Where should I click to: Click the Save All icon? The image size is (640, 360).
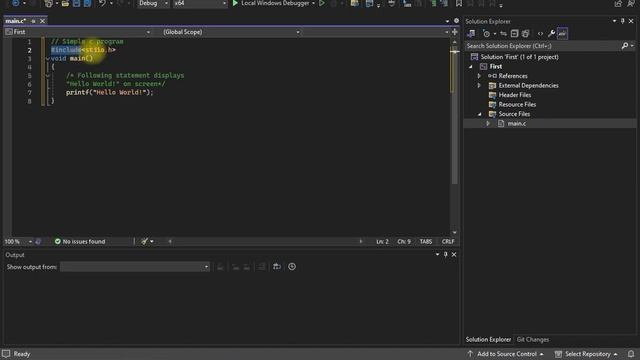pos(87,3)
